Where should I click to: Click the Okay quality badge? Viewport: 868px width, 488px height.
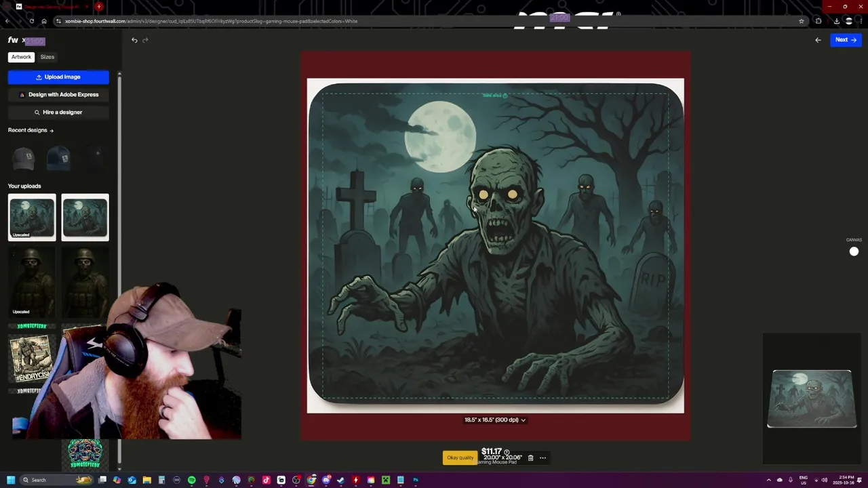pyautogui.click(x=460, y=457)
